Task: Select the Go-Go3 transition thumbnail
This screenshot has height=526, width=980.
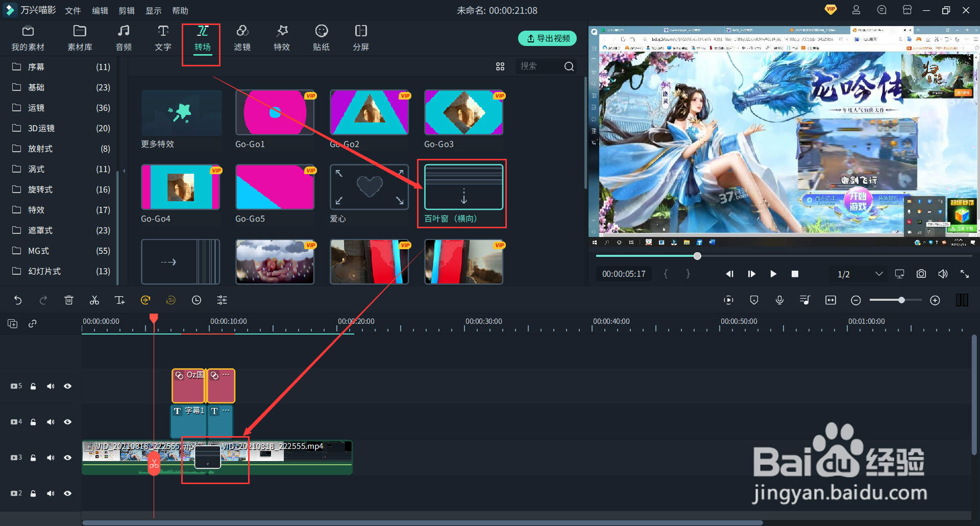Action: coord(463,112)
